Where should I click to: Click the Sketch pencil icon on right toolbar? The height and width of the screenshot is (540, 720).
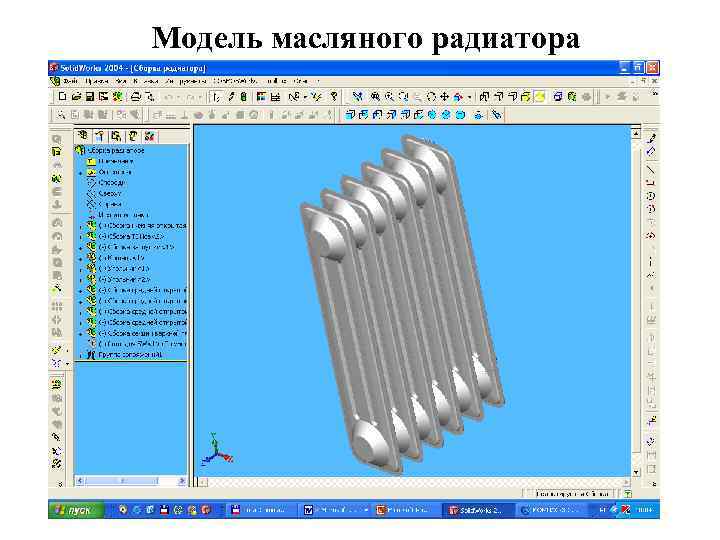click(x=651, y=138)
